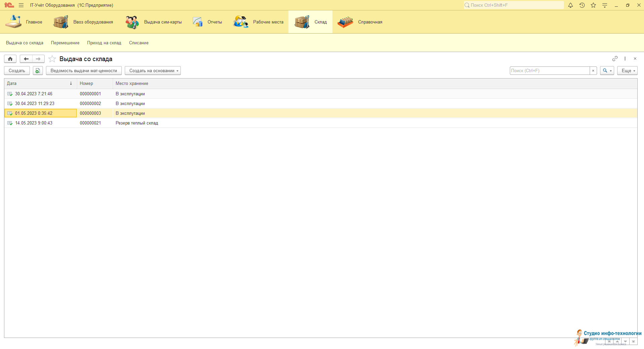
Task: Open the 'Еще' dropdown menu
Action: pyautogui.click(x=627, y=71)
